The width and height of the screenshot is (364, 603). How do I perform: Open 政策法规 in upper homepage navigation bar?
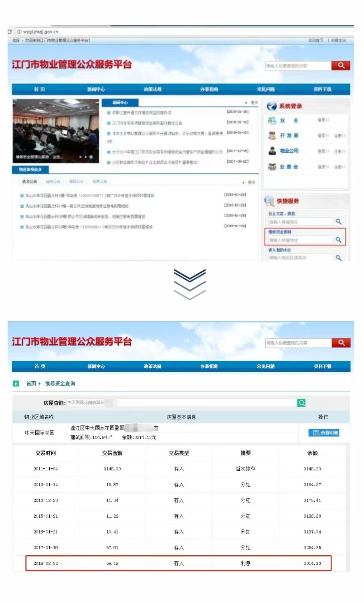pos(153,89)
